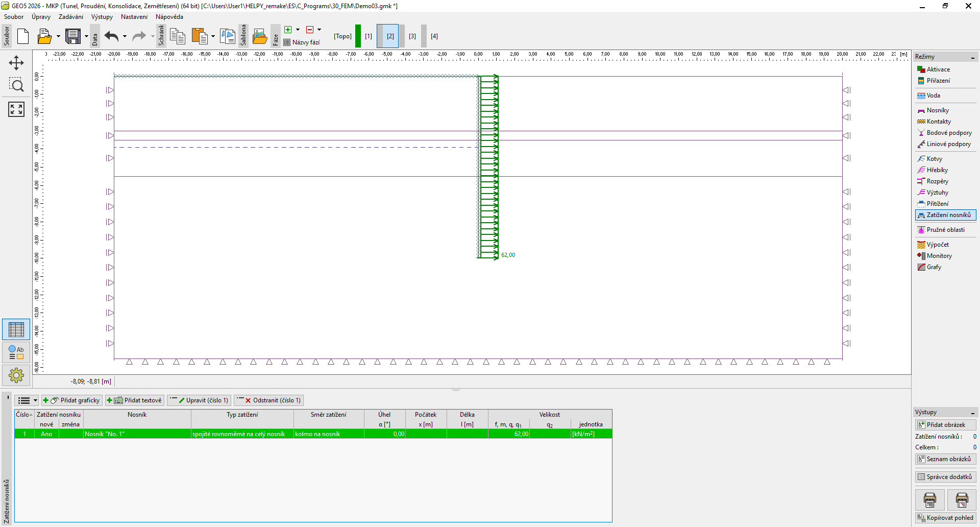Click the Fit view to window icon
Screen dimensions: 980x527
pyautogui.click(x=16, y=109)
